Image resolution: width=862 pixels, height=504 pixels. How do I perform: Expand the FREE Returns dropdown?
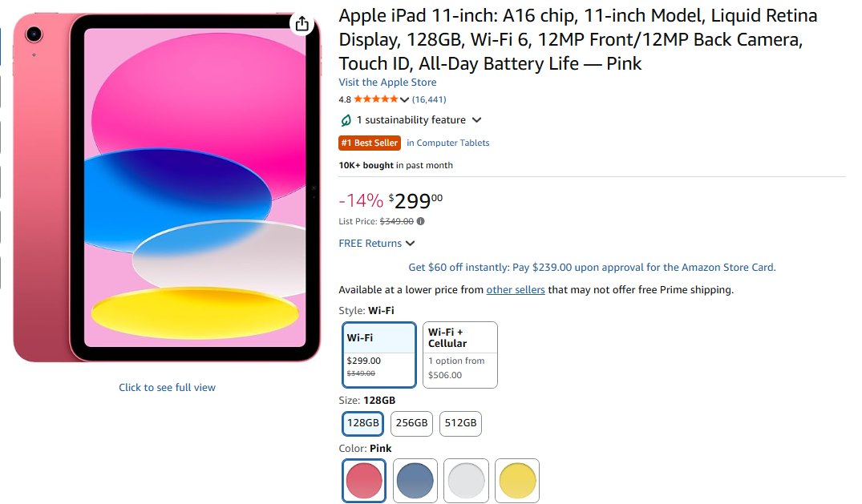pos(410,244)
